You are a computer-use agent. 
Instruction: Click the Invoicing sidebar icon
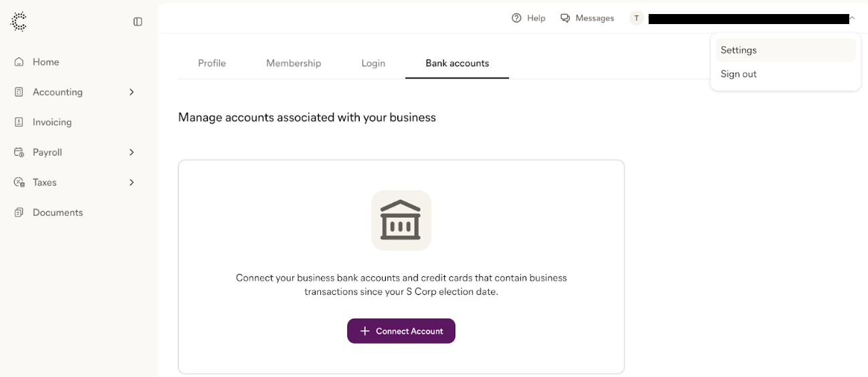[19, 122]
